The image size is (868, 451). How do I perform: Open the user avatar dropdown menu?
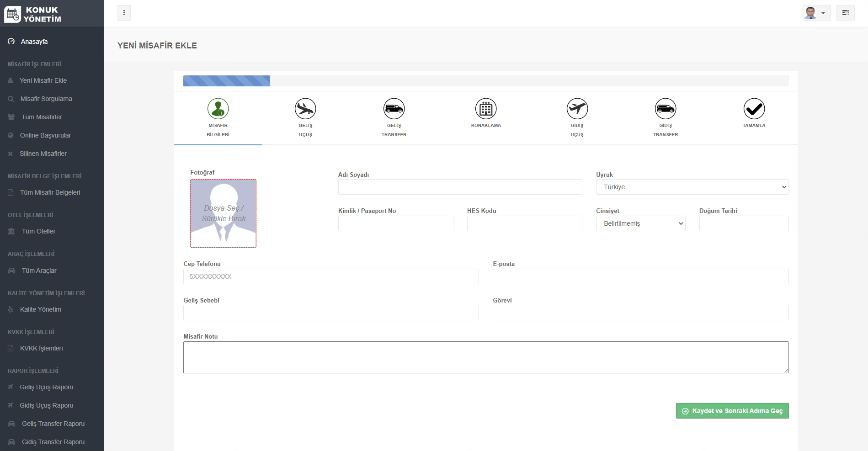(816, 13)
